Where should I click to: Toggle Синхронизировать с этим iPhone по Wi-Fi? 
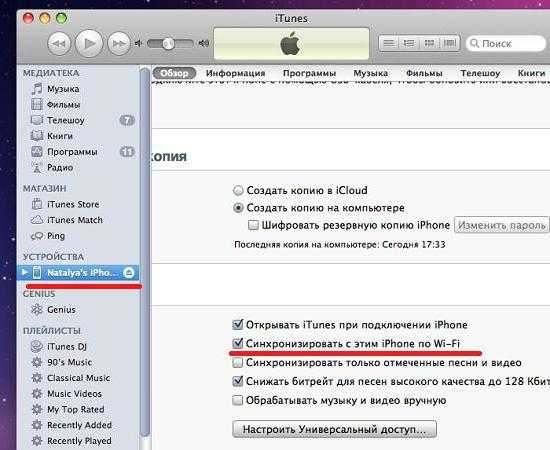[x=238, y=343]
